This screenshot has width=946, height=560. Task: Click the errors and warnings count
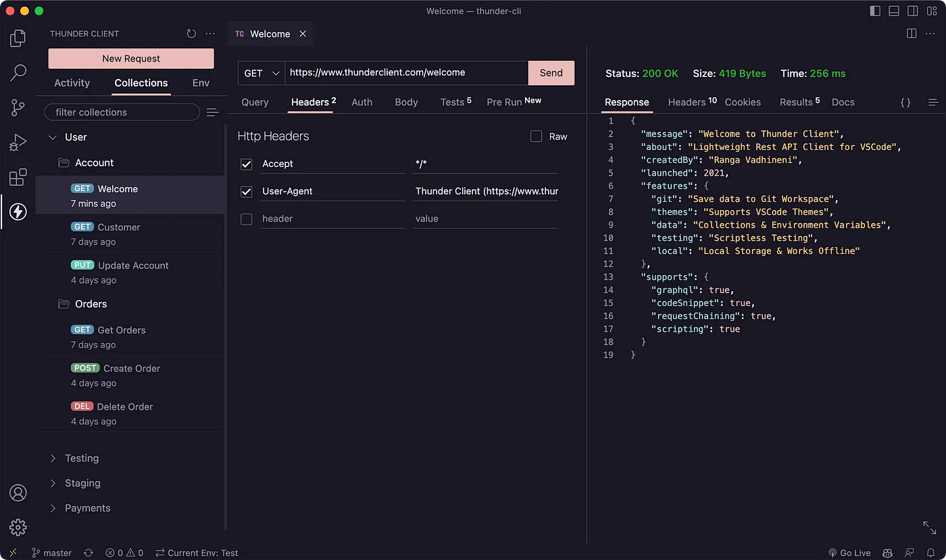[124, 553]
